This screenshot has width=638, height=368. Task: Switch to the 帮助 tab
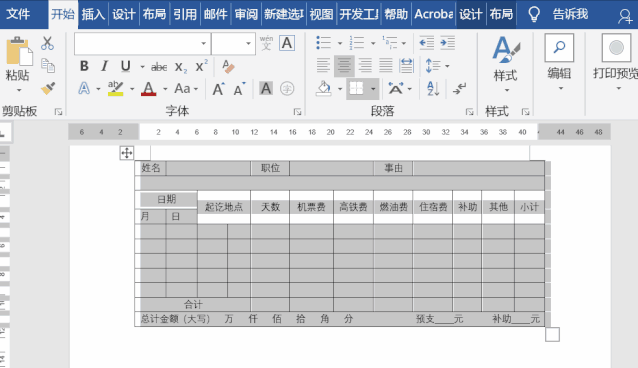[396, 14]
